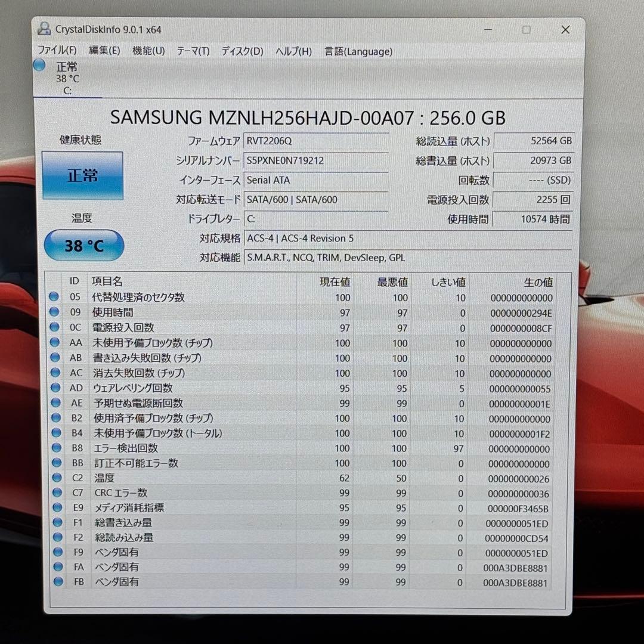644x644 pixels.
Task: Click the serial number field S5PXNE0N719212
Action: point(316,160)
